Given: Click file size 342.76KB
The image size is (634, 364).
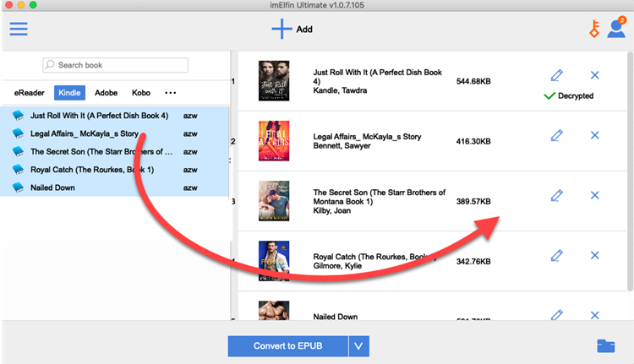Looking at the screenshot, I should point(473,261).
